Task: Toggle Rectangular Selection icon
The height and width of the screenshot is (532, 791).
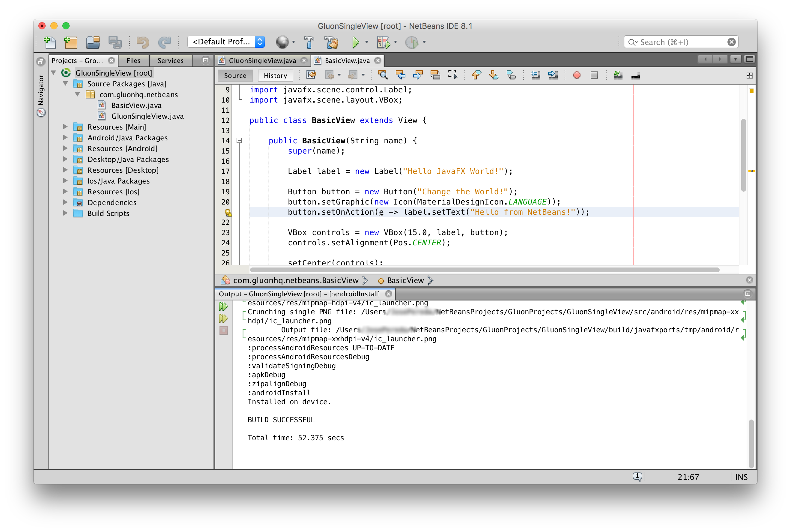Action: (453, 75)
